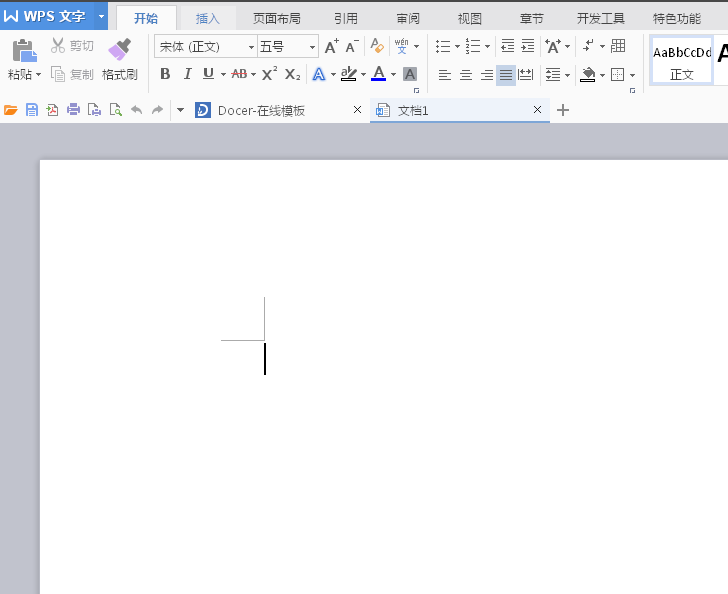This screenshot has width=728, height=594.
Task: Switch to the 插入 ribbon tab
Action: point(208,18)
